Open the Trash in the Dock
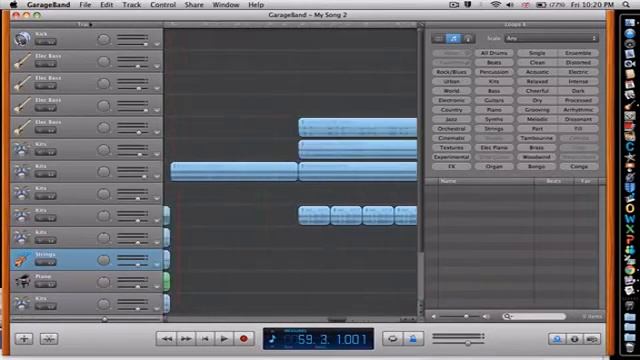 [630, 347]
